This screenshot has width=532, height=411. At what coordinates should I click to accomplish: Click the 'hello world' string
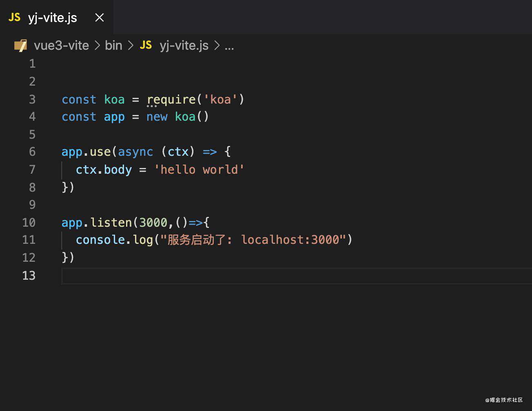199,170
